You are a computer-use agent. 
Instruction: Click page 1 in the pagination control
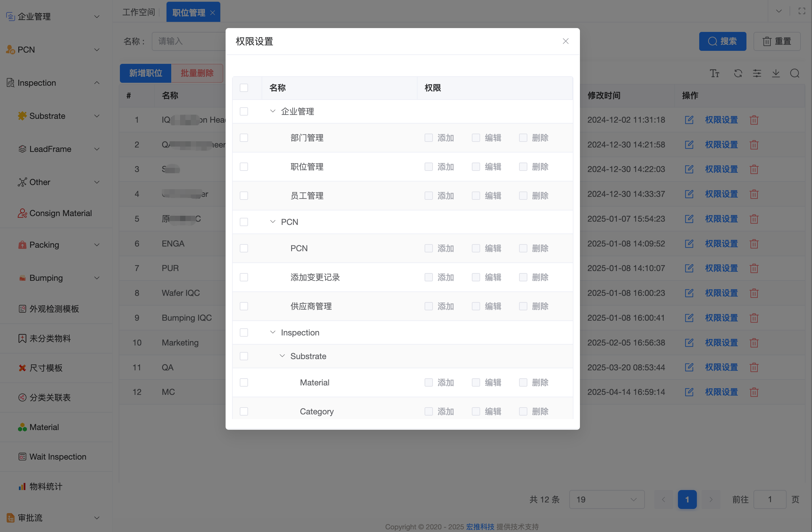click(687, 499)
